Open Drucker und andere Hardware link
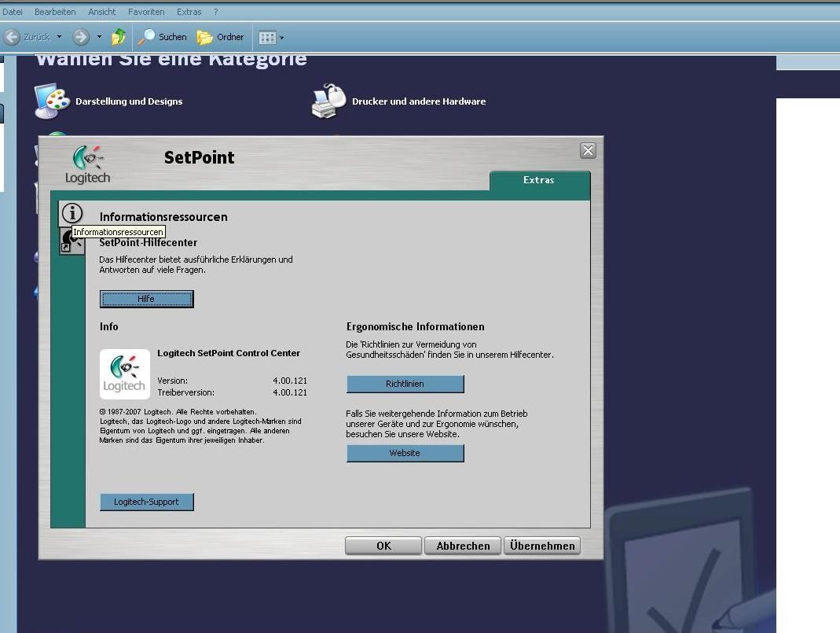The width and height of the screenshot is (840, 633). 419,101
